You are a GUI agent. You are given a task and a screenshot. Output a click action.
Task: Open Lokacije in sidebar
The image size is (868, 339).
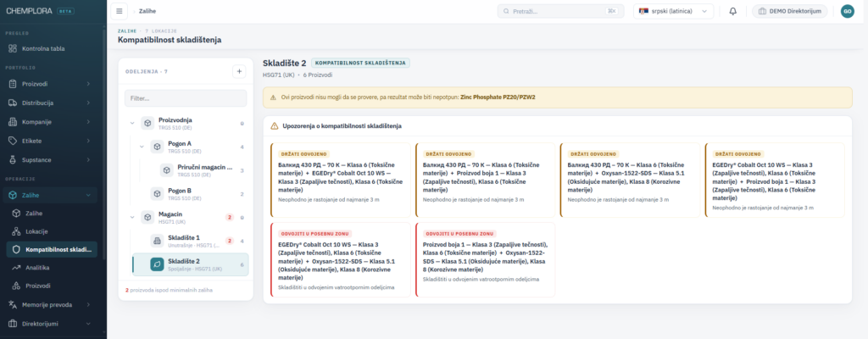[x=50, y=231]
